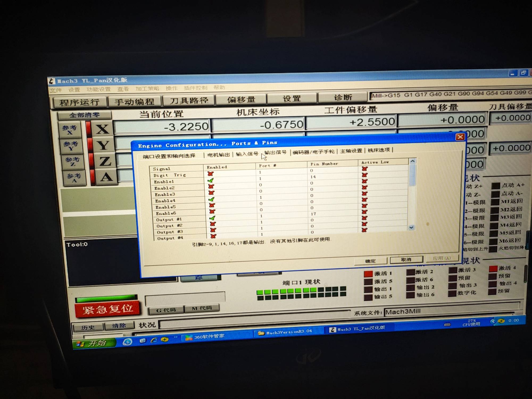Click Pin Number cell showing 17
The width and height of the screenshot is (532, 399).
pos(332,214)
